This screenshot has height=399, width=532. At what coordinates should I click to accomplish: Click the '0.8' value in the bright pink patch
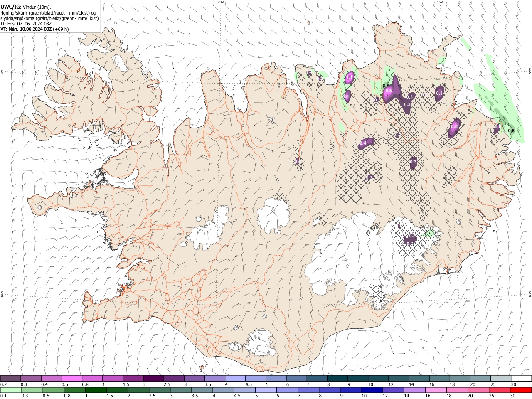pos(389,91)
